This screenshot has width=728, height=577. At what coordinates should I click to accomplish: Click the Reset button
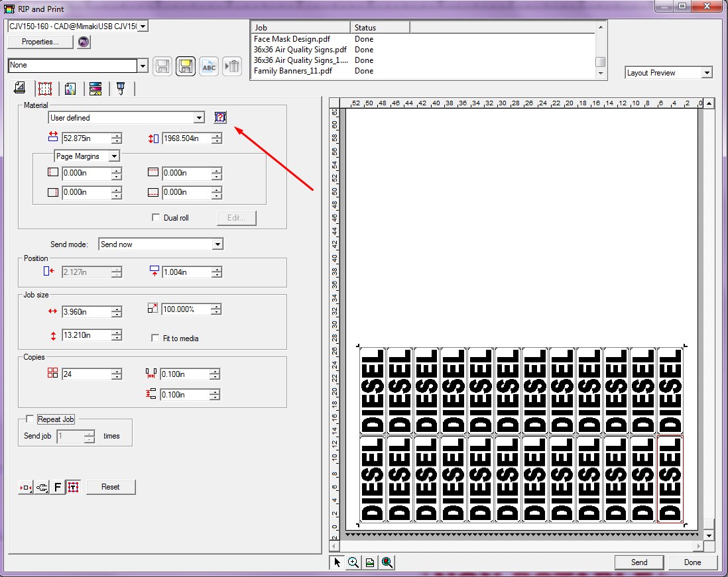coord(111,487)
